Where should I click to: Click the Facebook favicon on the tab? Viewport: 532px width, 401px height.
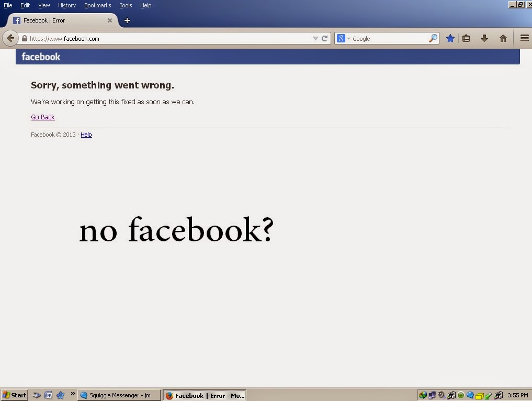click(x=17, y=21)
